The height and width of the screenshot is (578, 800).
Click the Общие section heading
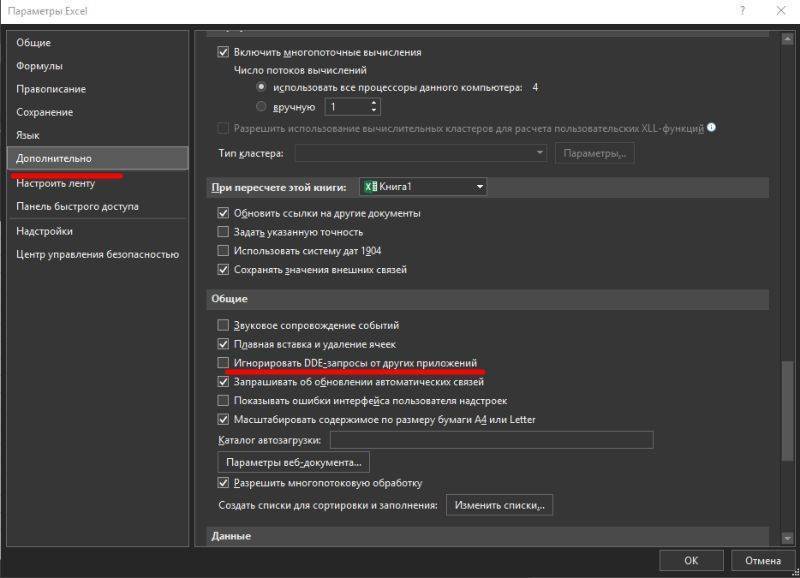tap(230, 299)
